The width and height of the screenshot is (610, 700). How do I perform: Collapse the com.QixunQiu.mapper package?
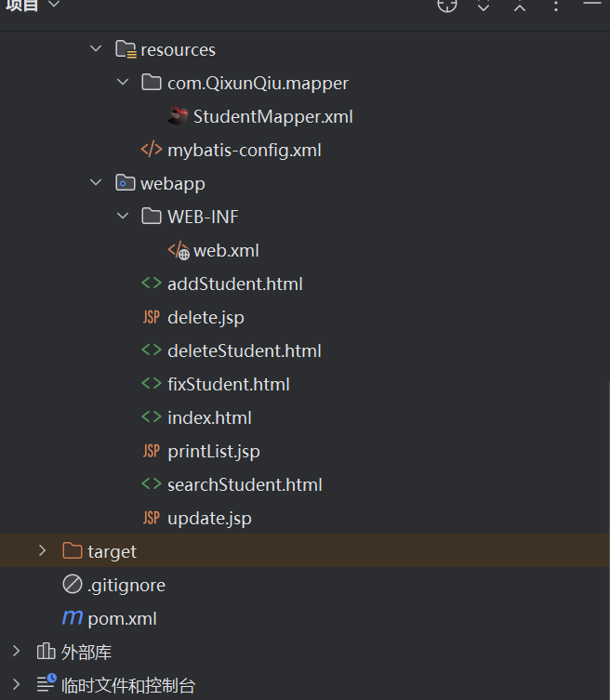tap(123, 83)
